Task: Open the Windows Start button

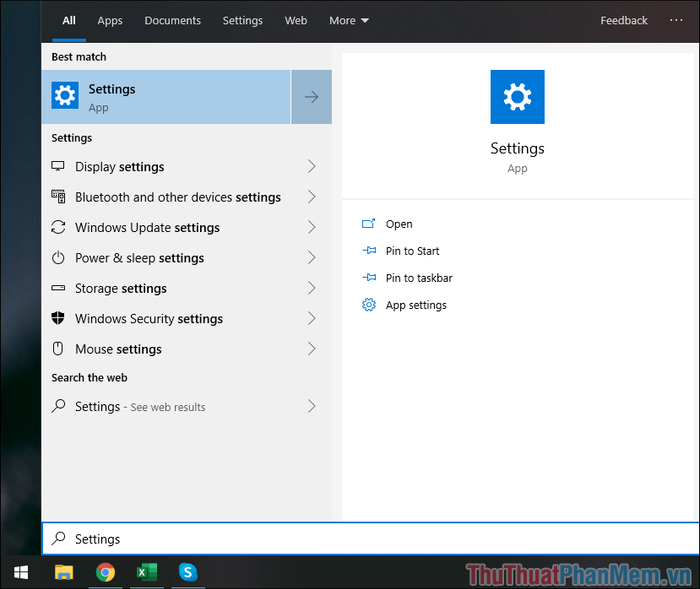Action: tap(21, 572)
